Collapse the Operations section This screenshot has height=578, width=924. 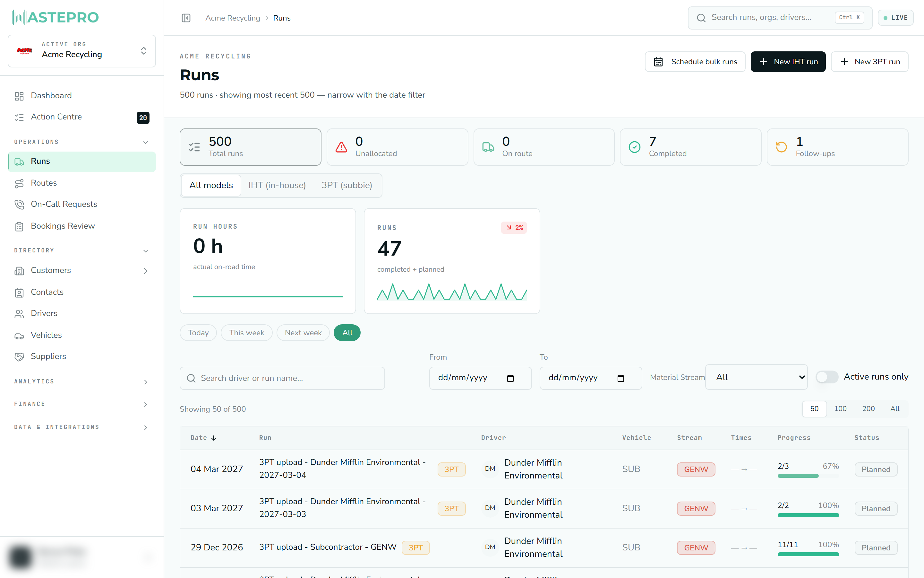[x=145, y=142]
